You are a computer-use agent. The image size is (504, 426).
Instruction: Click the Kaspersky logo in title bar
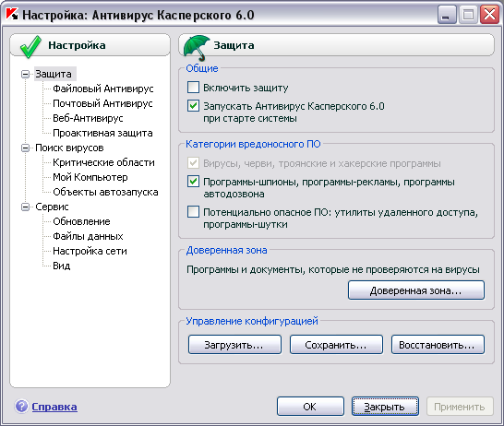click(12, 14)
